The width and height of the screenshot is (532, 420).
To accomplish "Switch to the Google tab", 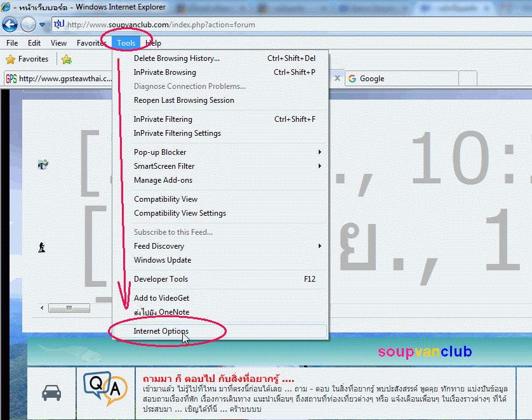I will 402,79.
